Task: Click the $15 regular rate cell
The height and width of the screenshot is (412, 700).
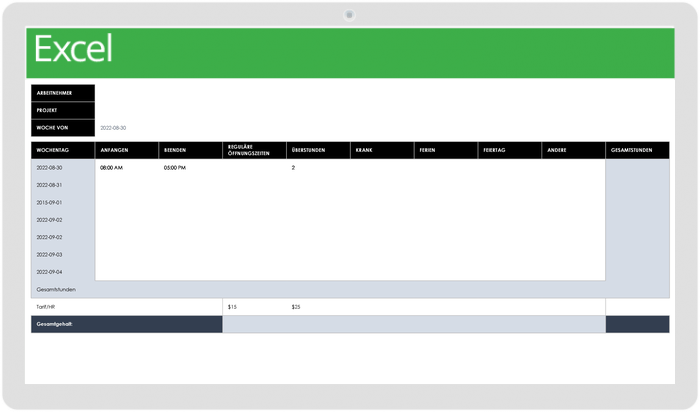Action: [254, 307]
